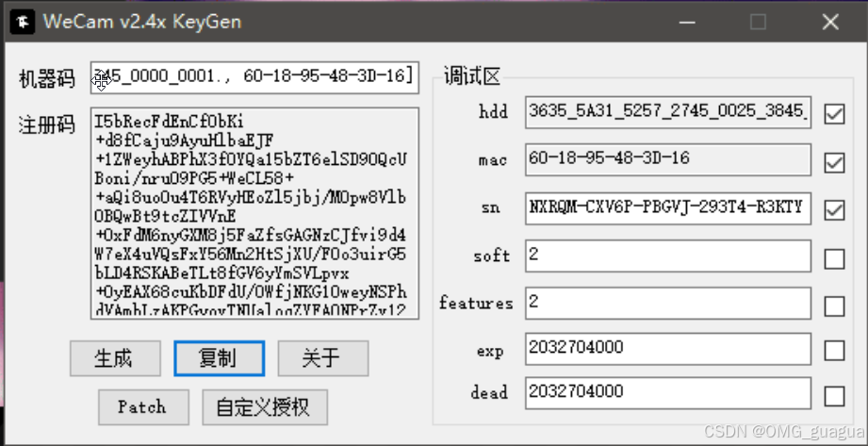
Task: Click the exp timestamp field
Action: 668,349
